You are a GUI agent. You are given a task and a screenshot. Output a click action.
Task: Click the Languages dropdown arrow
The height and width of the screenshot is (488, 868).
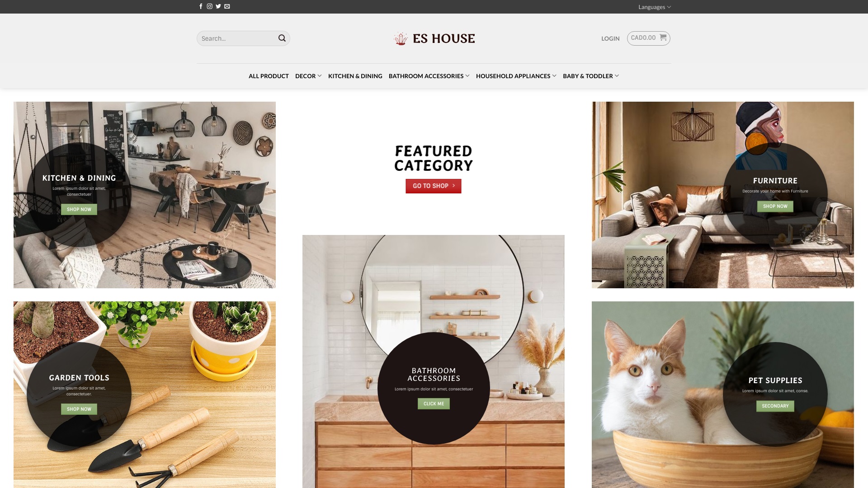(669, 7)
